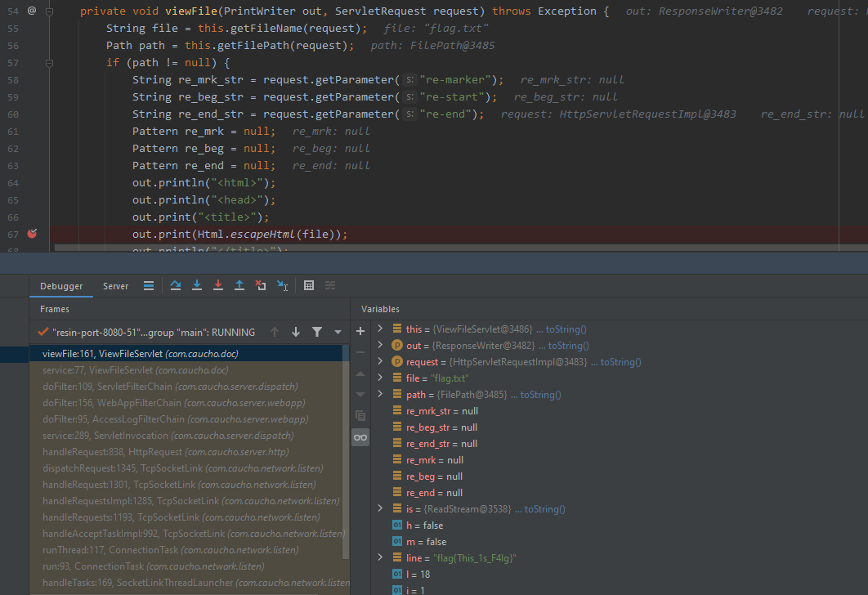
Task: Select frame doFilter:156, WebAppFilterChain
Action: (186, 403)
